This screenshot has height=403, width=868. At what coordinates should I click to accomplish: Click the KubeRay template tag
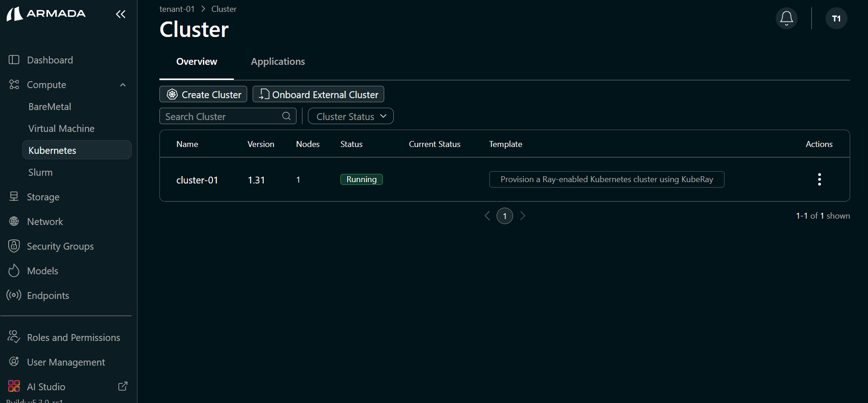(x=607, y=179)
